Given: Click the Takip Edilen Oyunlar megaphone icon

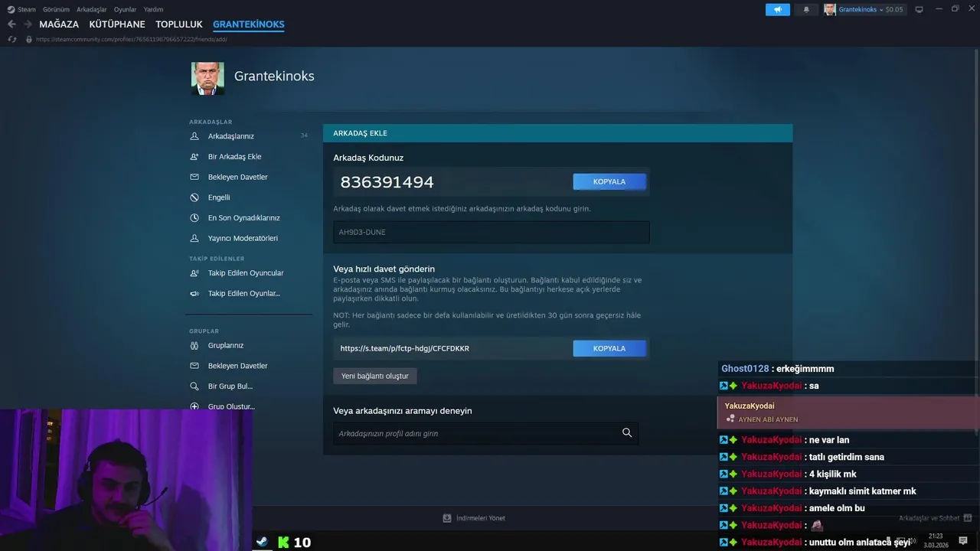Looking at the screenshot, I should 194,293.
